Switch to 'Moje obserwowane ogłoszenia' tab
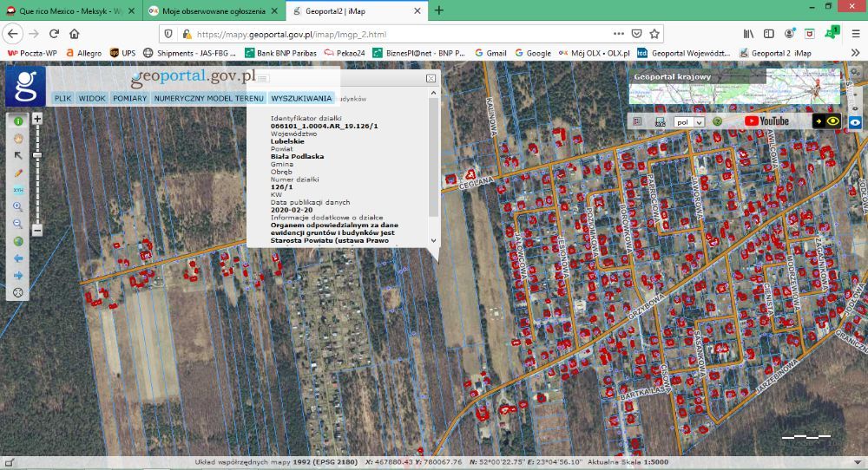This screenshot has width=868, height=470. click(x=214, y=11)
